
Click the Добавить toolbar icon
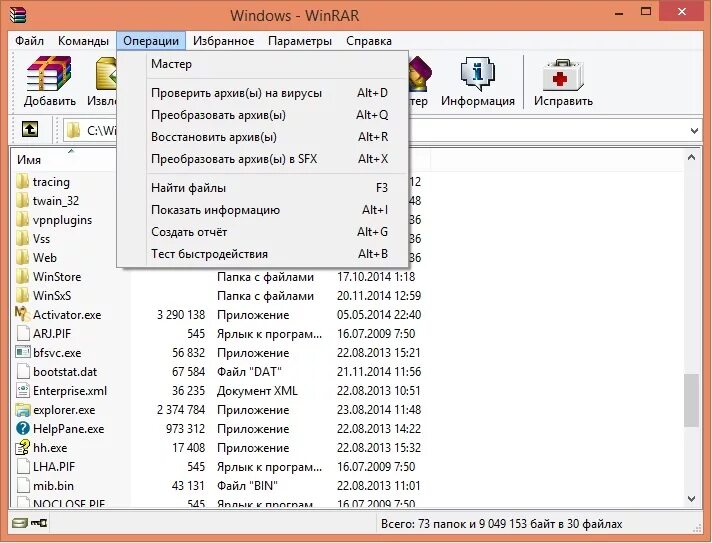point(49,74)
